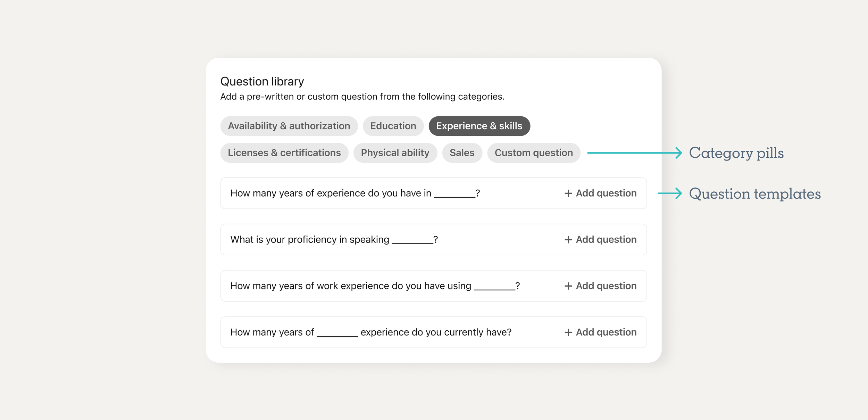Open Licenses & certifications category
The image size is (868, 420).
pos(284,153)
